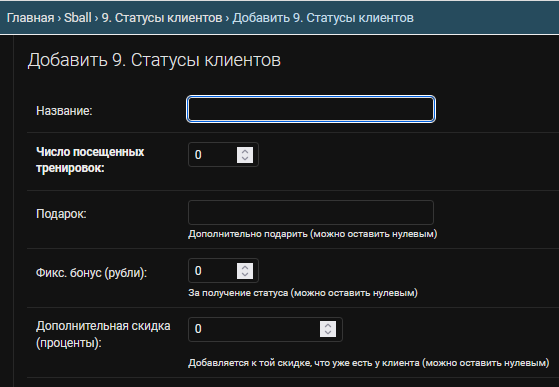Open the Sball breadcrumb link
Screen dimensions: 559x387
[78, 18]
